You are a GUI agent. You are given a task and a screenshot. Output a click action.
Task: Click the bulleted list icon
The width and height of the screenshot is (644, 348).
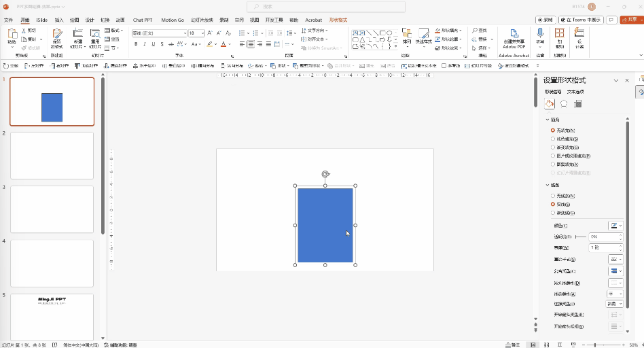click(242, 33)
